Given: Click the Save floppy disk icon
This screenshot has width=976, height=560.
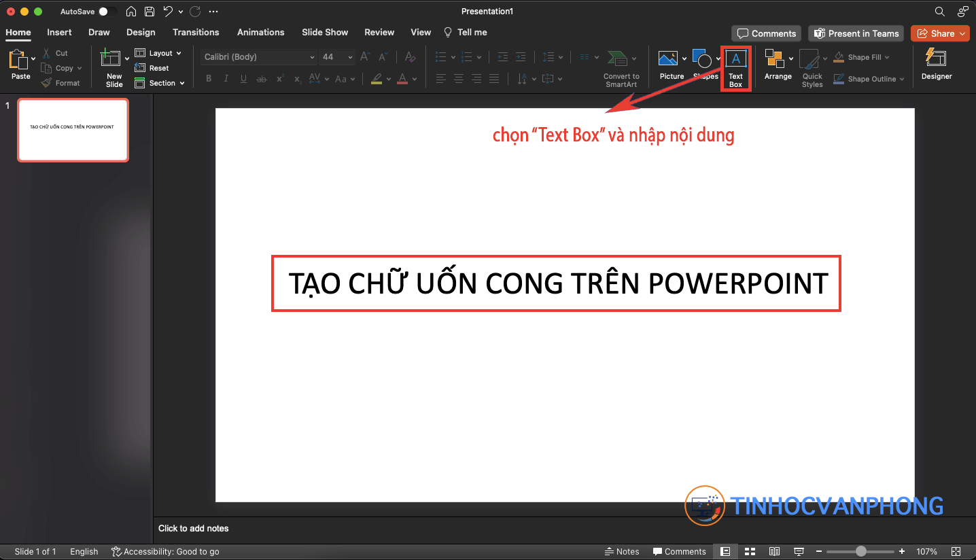Looking at the screenshot, I should pos(150,12).
